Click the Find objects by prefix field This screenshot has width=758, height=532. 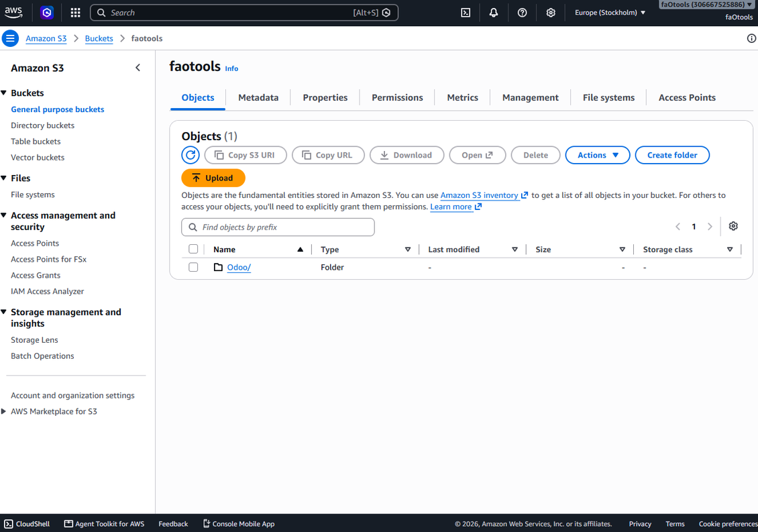click(278, 227)
